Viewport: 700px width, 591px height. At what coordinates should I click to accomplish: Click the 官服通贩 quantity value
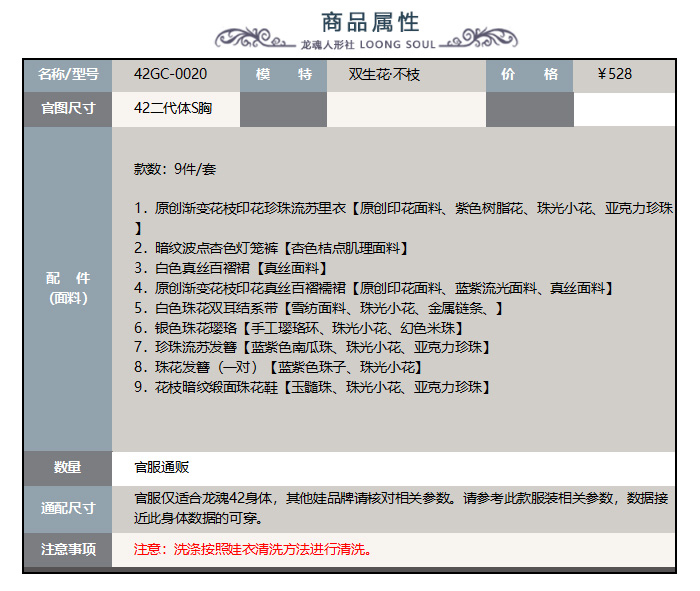(162, 467)
